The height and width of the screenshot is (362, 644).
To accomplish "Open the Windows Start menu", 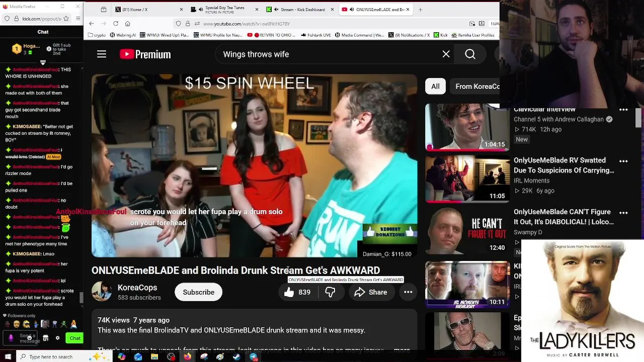I will point(7,357).
